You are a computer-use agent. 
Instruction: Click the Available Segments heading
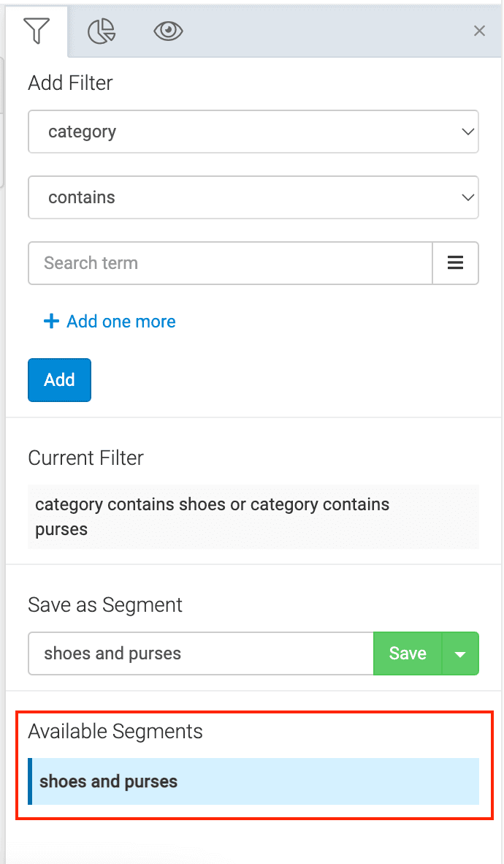coord(115,731)
